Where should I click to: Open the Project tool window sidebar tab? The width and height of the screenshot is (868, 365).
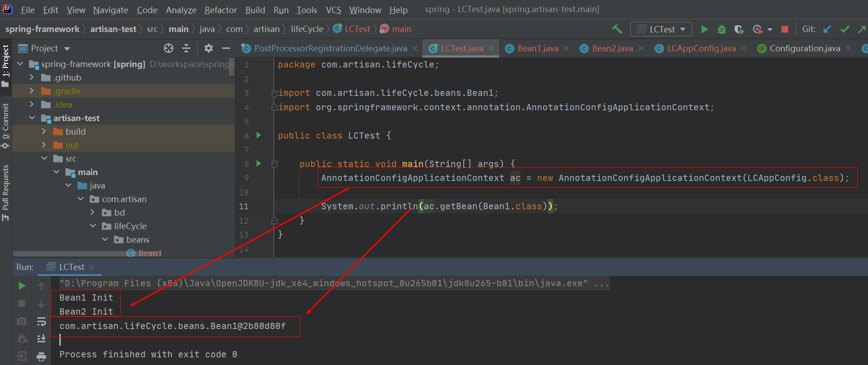click(x=5, y=65)
